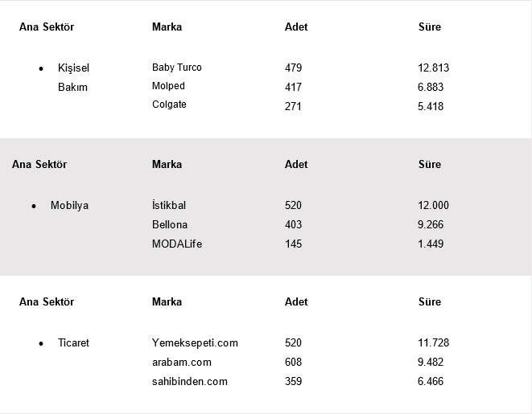Click the Süre value 12.000
The width and height of the screenshot is (532, 414).
click(433, 205)
